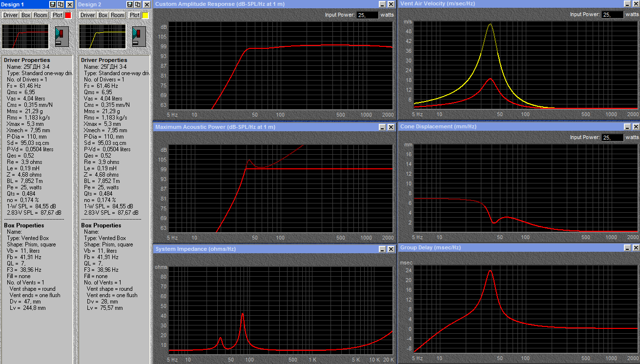Save Design 1 using the floppy disk icon
Screen dimensions: 640x364
[53, 4]
